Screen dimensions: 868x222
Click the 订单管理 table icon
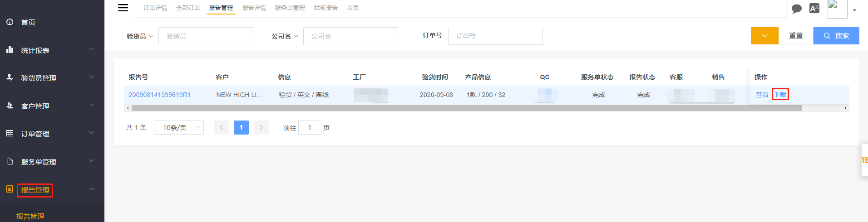10,133
